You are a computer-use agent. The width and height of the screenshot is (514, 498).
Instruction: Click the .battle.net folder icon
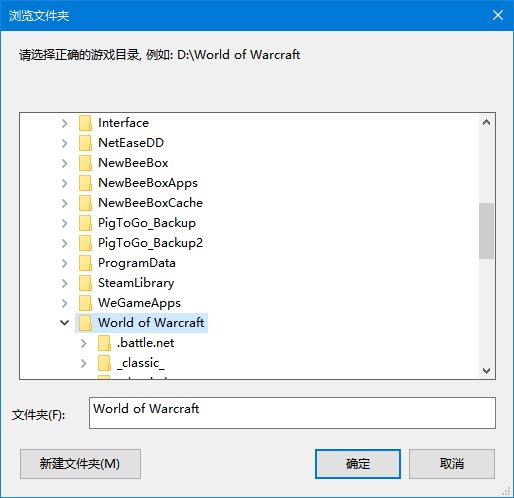[x=104, y=343]
